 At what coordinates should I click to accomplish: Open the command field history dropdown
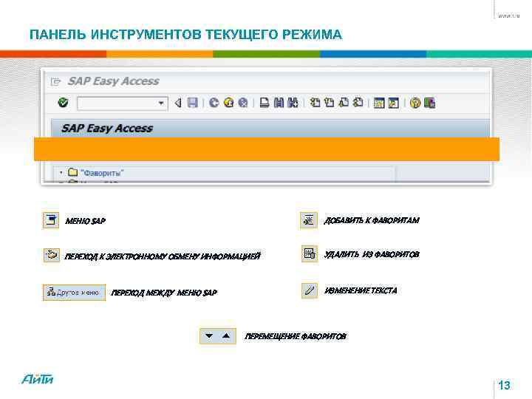(x=161, y=103)
